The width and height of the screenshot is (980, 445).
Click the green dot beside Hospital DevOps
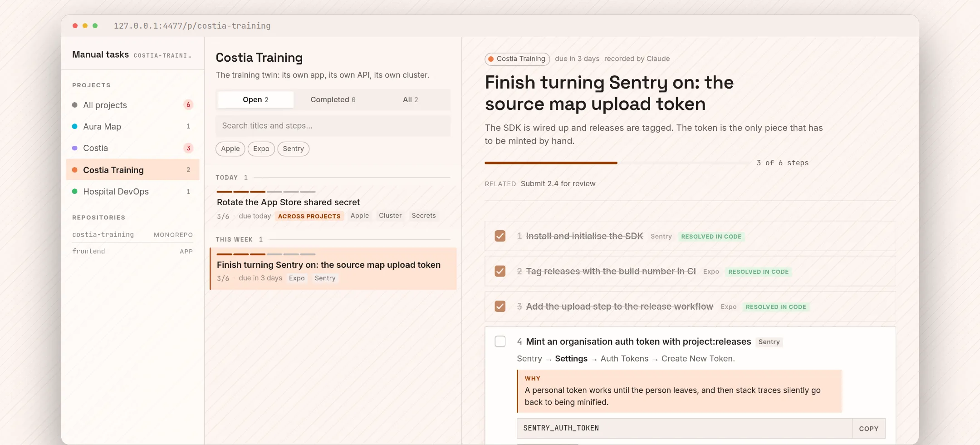pyautogui.click(x=75, y=192)
